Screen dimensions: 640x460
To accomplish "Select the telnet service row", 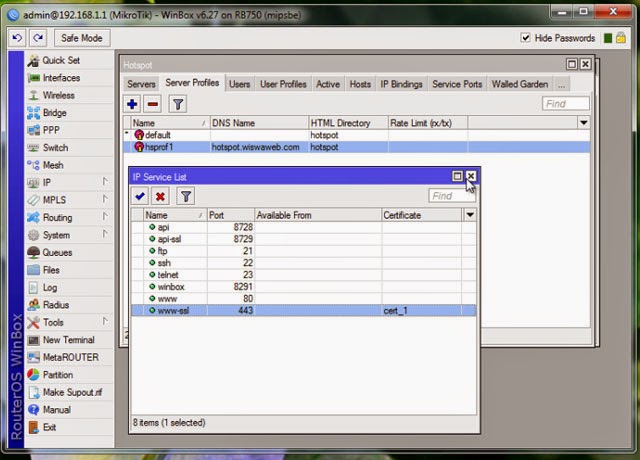I will 304,275.
